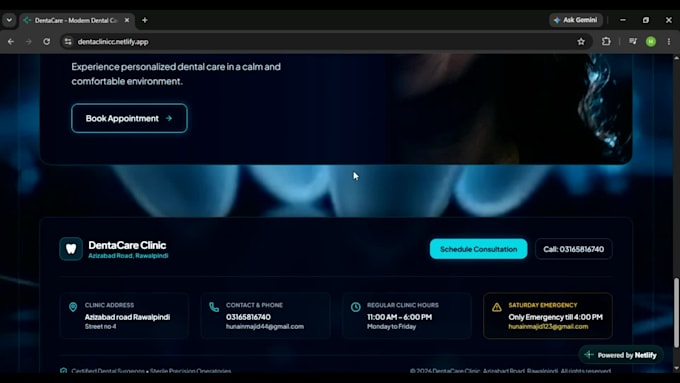Open site information icon in address bar
680x383 pixels.
68,42
